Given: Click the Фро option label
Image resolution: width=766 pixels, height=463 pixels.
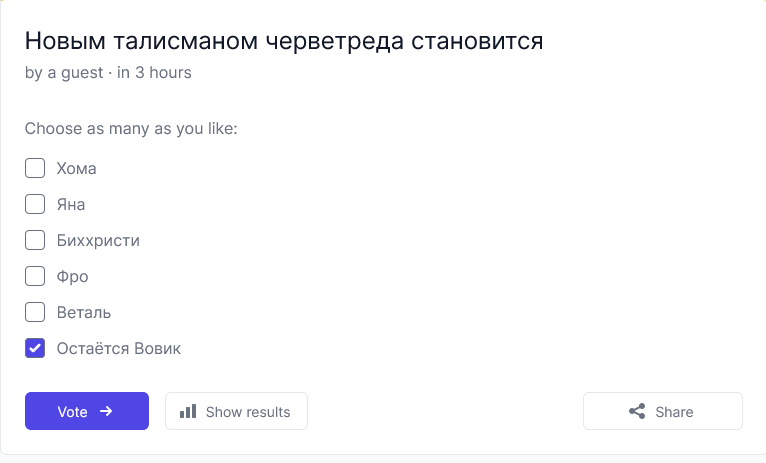Looking at the screenshot, I should pos(72,277).
